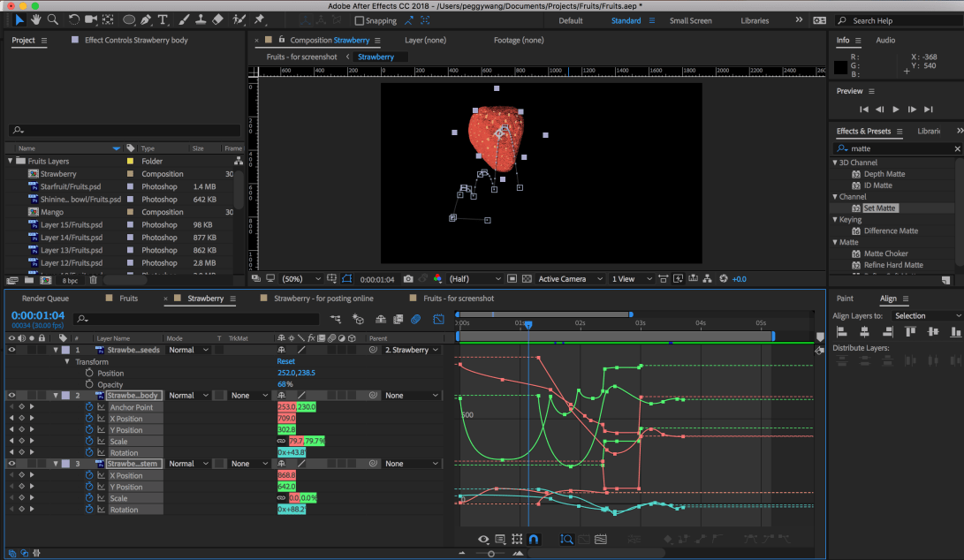Open the Small Screen workspace
This screenshot has height=560, width=964.
click(690, 20)
